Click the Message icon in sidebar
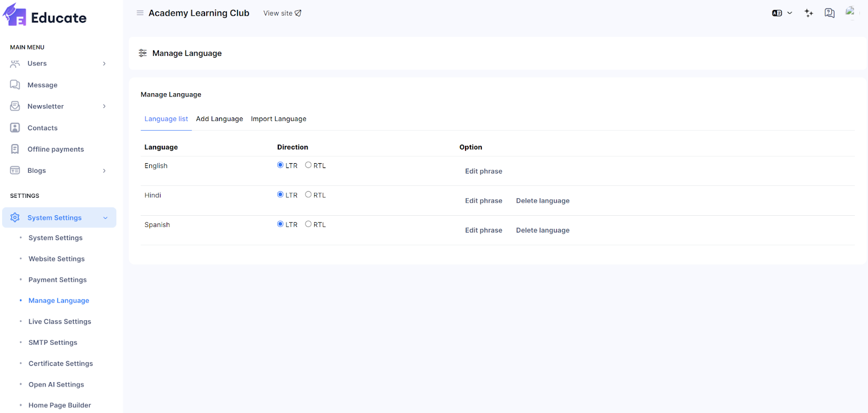This screenshot has height=413, width=868. point(15,85)
